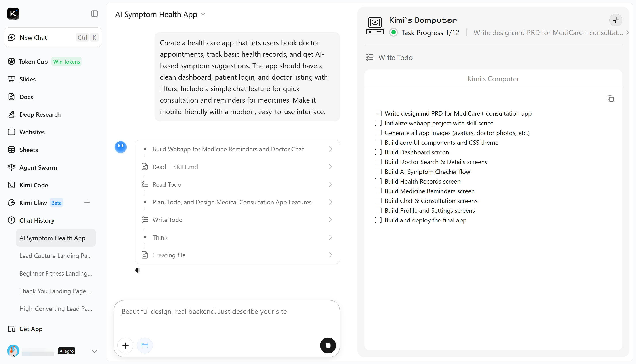
Task: Open the AI Symptom Health App title dropdown
Action: (203, 15)
